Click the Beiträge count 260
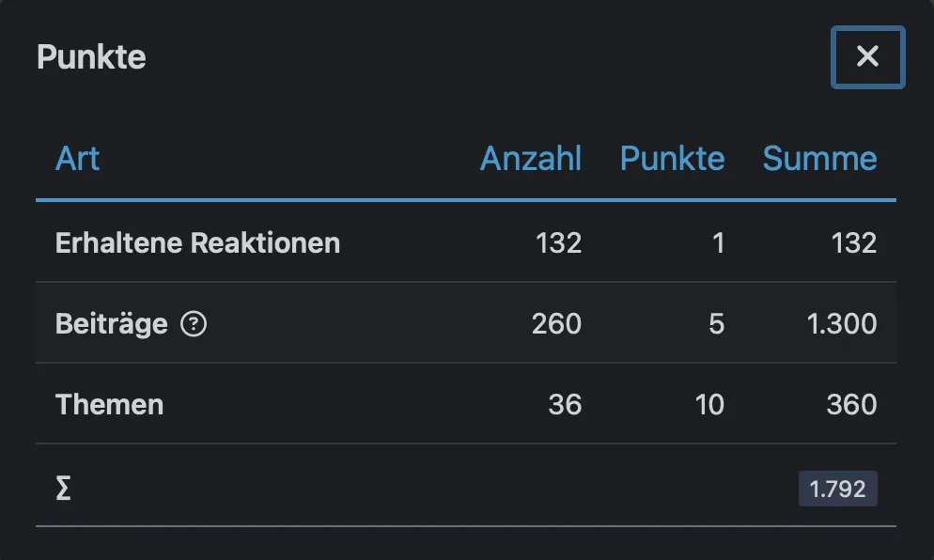 556,324
